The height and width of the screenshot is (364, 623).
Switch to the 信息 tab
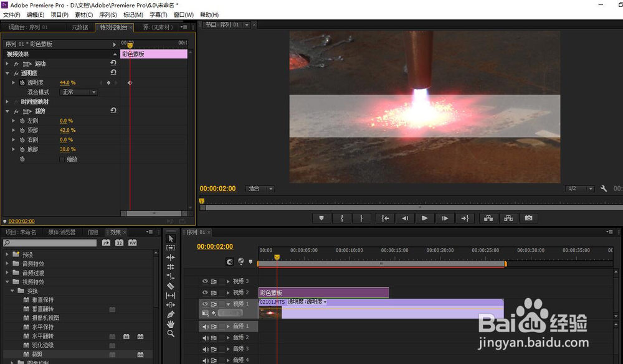click(93, 232)
